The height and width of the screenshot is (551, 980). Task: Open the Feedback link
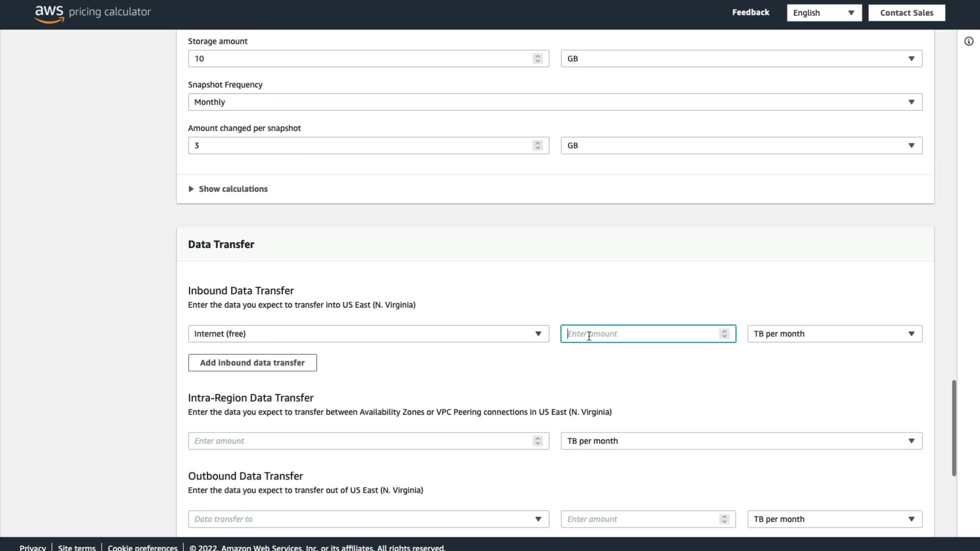[x=750, y=12]
